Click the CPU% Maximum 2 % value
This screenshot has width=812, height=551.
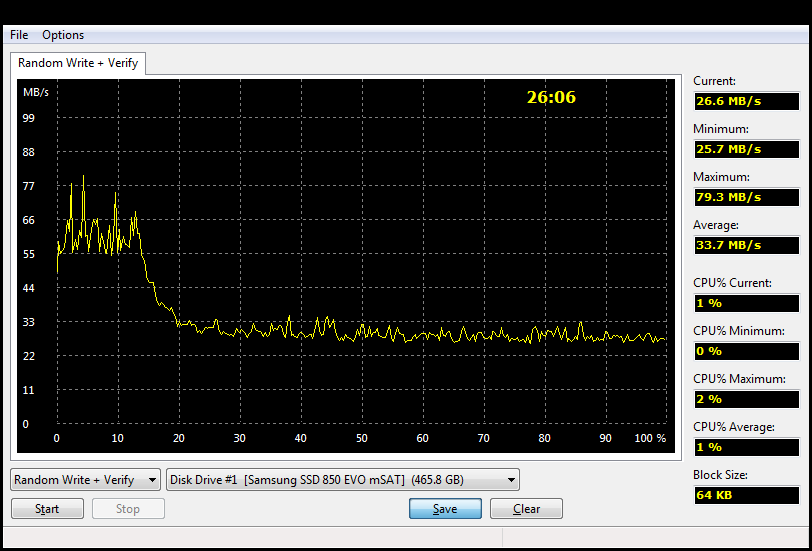click(747, 399)
